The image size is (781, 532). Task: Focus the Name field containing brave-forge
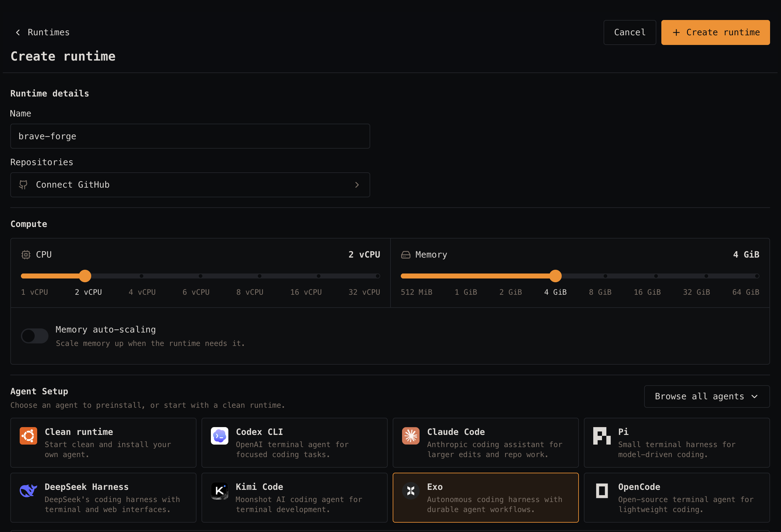190,136
